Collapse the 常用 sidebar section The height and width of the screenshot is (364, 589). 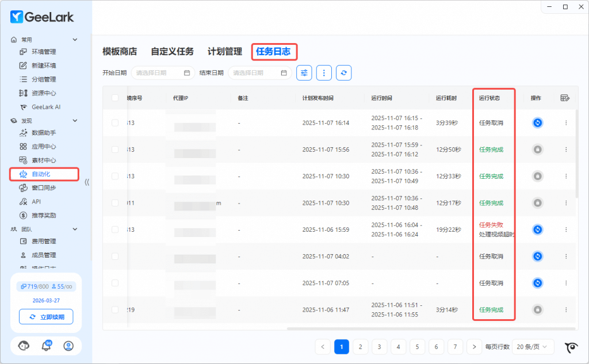tap(75, 40)
